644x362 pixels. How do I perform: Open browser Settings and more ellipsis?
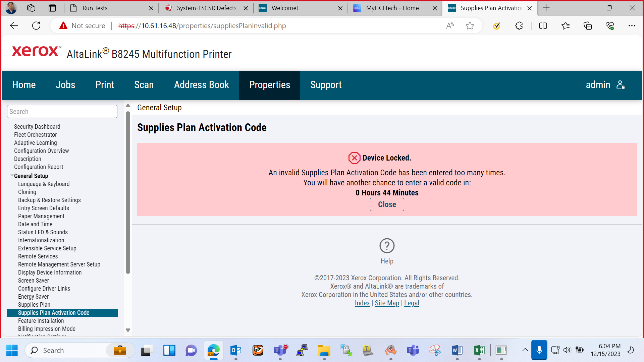coord(632,26)
